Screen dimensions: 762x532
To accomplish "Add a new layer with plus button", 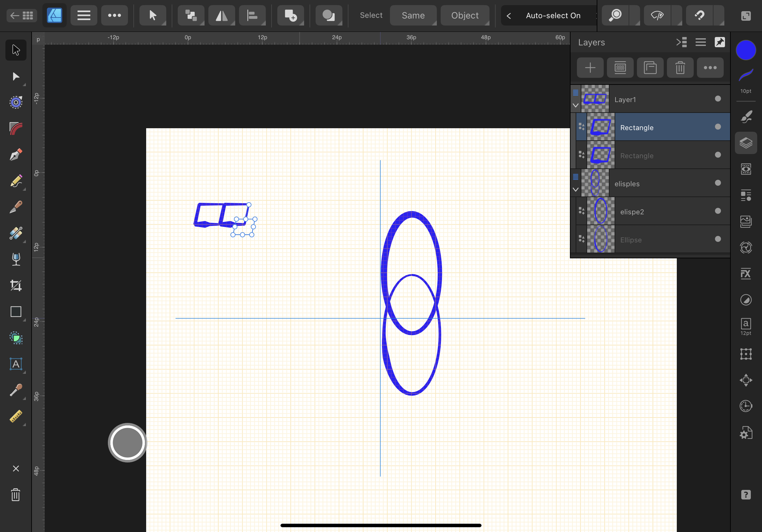I will coord(590,68).
